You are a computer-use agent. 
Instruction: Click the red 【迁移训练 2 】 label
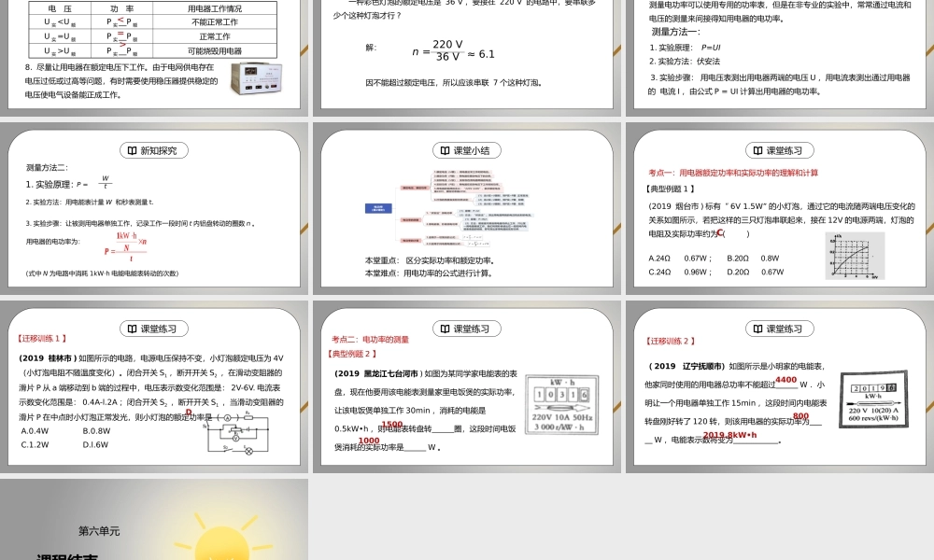pyautogui.click(x=670, y=341)
